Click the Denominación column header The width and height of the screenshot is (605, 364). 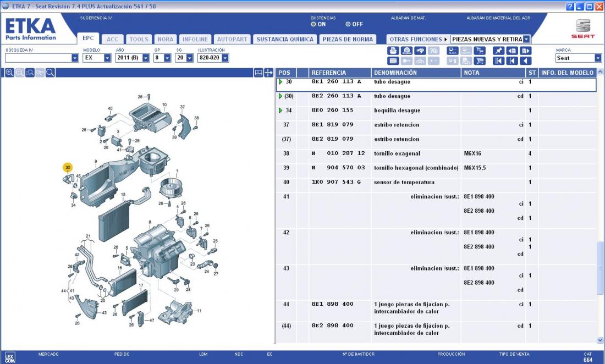tap(416, 73)
